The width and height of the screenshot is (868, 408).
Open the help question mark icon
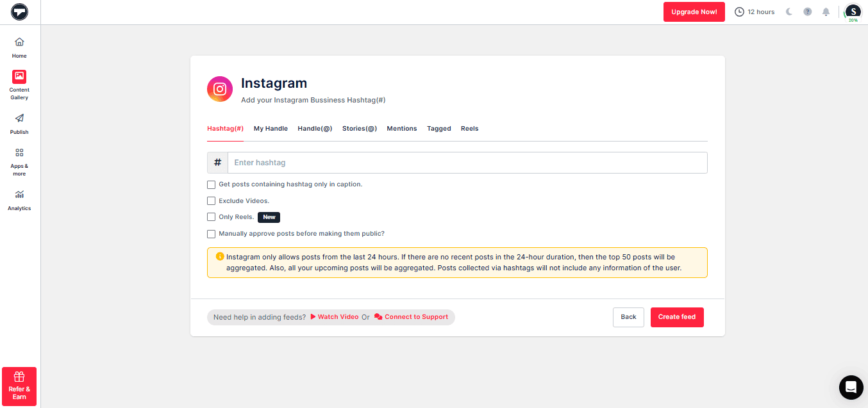tap(807, 12)
